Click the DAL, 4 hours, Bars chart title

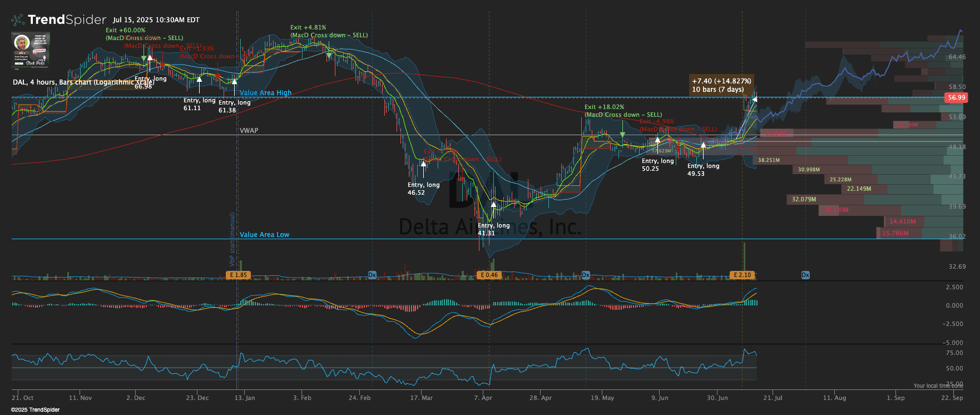[x=83, y=82]
